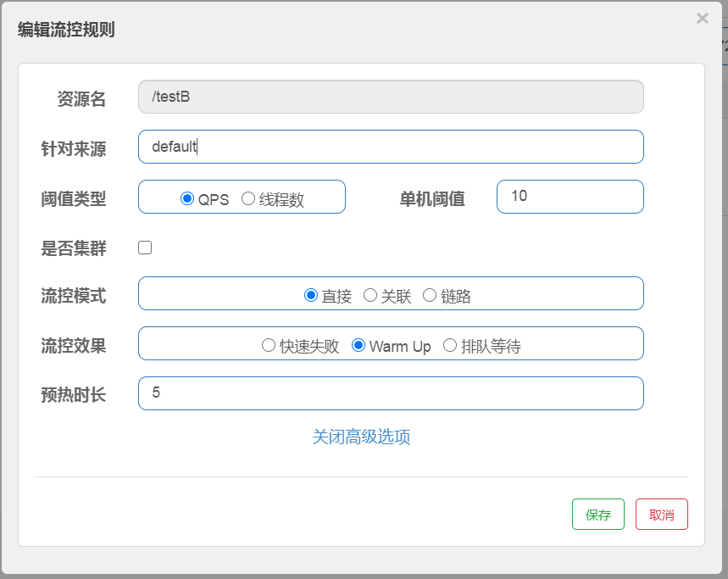Focus the 单机阈值 threshold input

(x=570, y=197)
